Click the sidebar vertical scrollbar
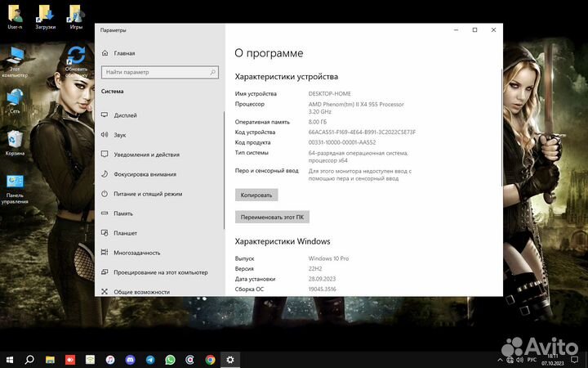588x368 pixels. click(x=223, y=164)
